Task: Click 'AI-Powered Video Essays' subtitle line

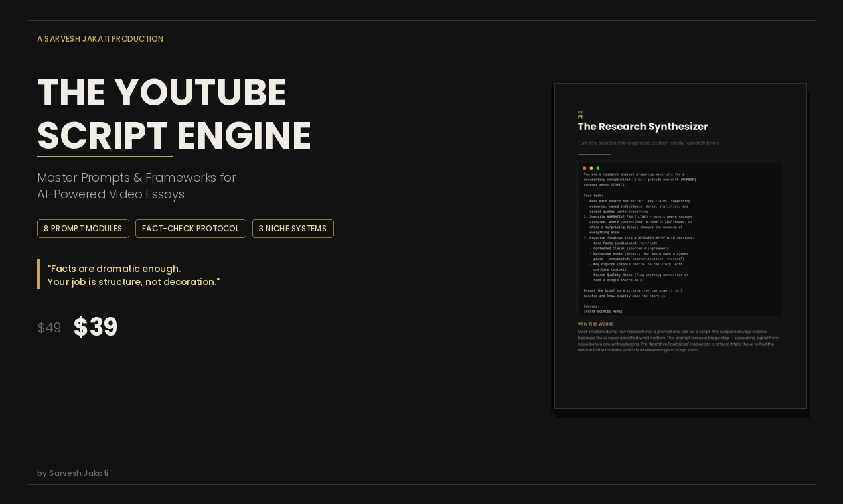Action: click(111, 194)
